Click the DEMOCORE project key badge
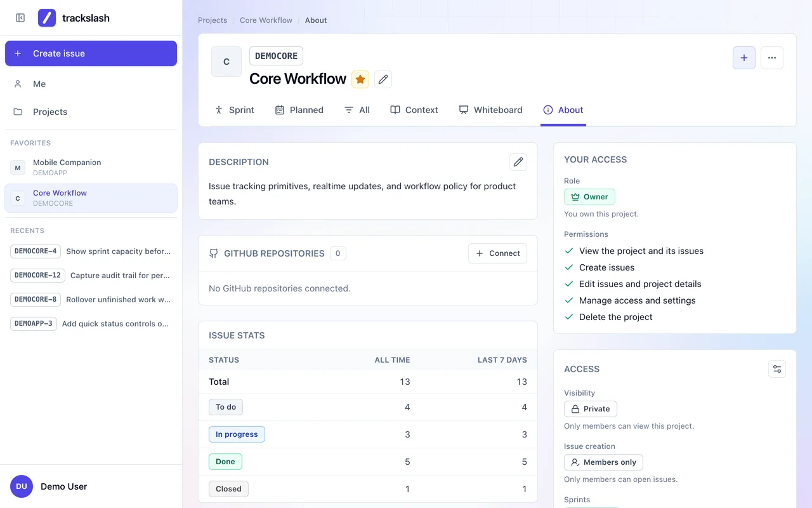This screenshot has height=508, width=812. pyautogui.click(x=276, y=56)
